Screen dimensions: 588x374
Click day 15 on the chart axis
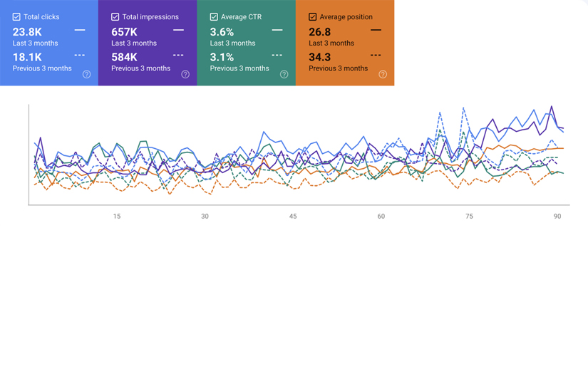pos(116,216)
